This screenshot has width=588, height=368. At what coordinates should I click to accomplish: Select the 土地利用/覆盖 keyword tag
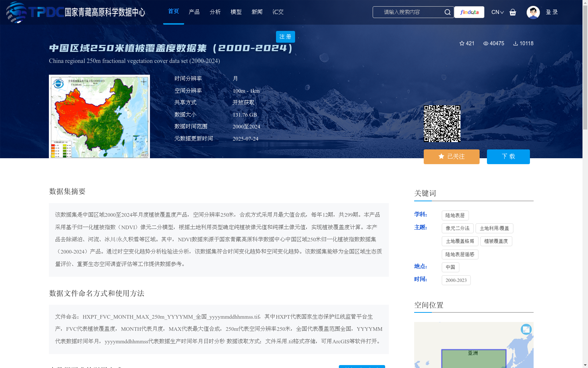pyautogui.click(x=494, y=229)
